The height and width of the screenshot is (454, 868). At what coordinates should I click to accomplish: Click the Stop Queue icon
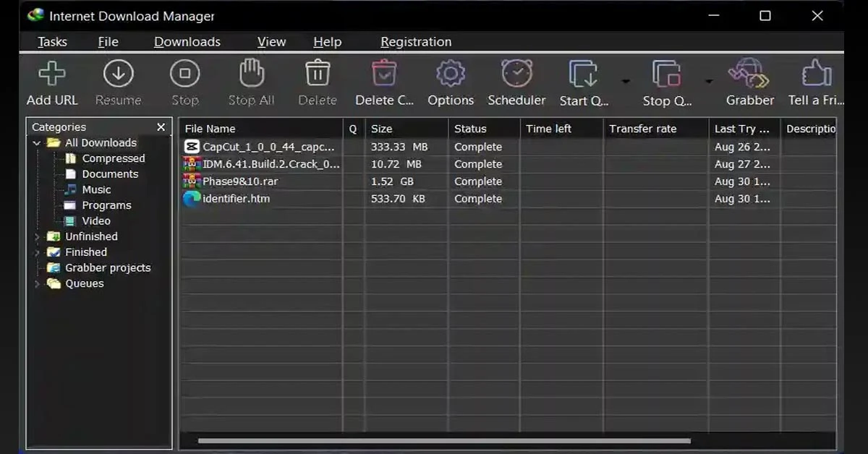[666, 74]
